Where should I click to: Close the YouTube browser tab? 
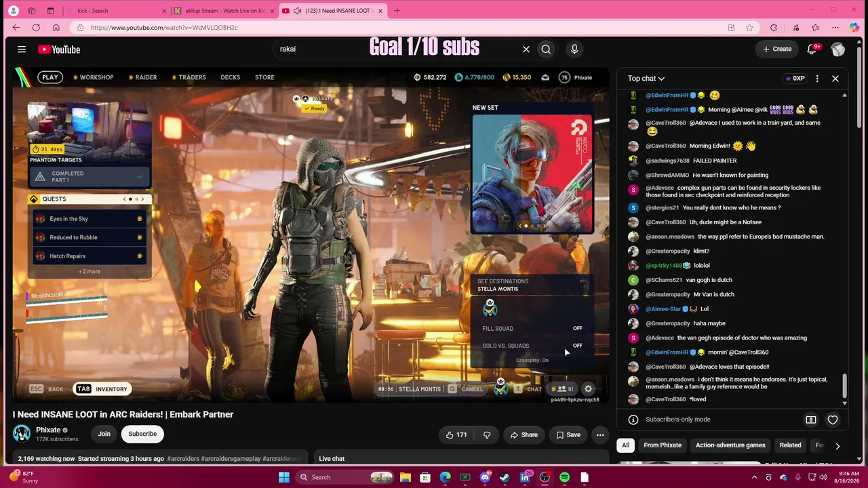pyautogui.click(x=380, y=11)
